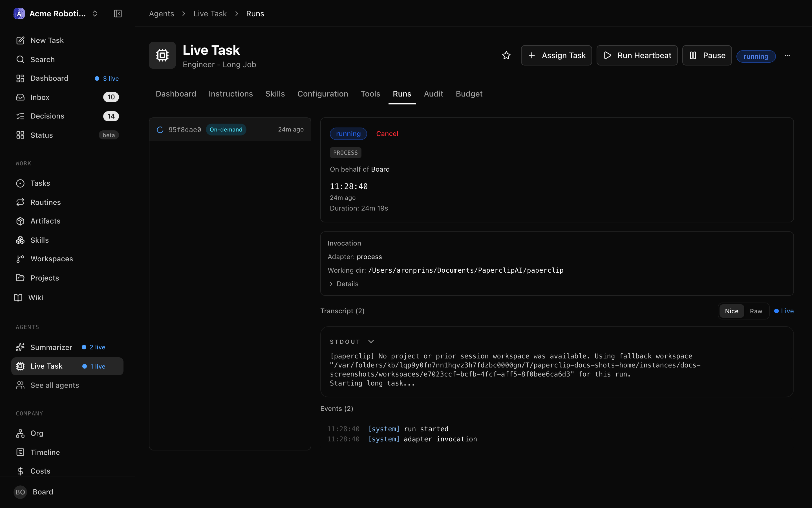Screen dimensions: 812x508
Task: Open the Budget tab
Action: pos(469,94)
